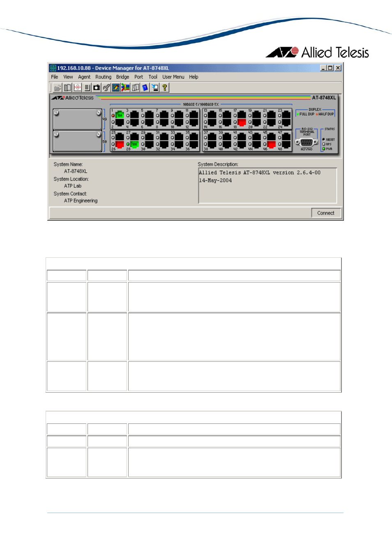392x555 pixels.
Task: Click expansion slot 50 module bay
Action: pyautogui.click(x=77, y=141)
